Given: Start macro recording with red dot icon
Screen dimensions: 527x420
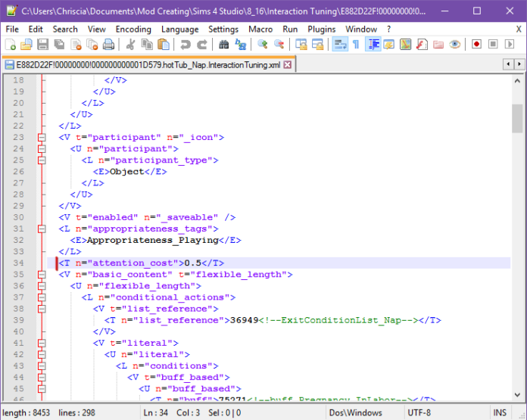Looking at the screenshot, I should coord(476,45).
